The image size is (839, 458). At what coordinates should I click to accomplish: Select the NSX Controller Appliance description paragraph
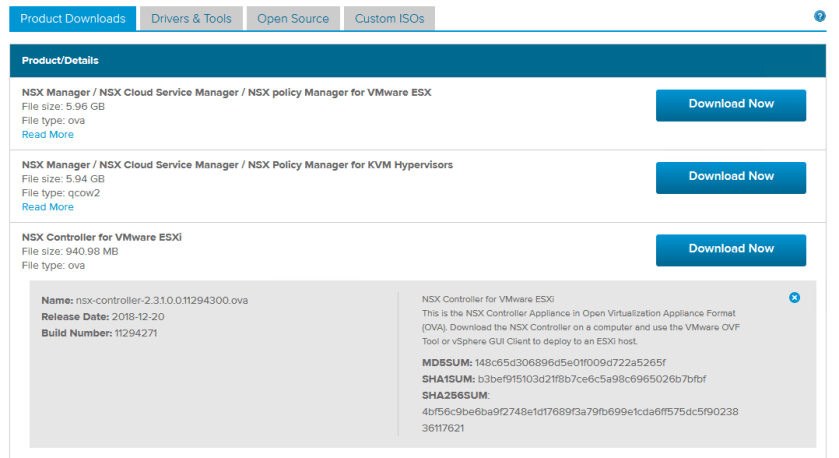pyautogui.click(x=581, y=327)
